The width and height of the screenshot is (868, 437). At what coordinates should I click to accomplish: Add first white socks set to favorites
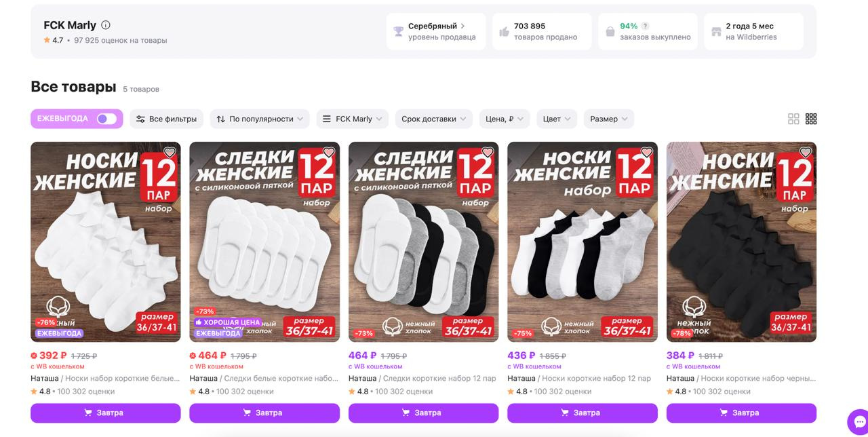coord(170,153)
